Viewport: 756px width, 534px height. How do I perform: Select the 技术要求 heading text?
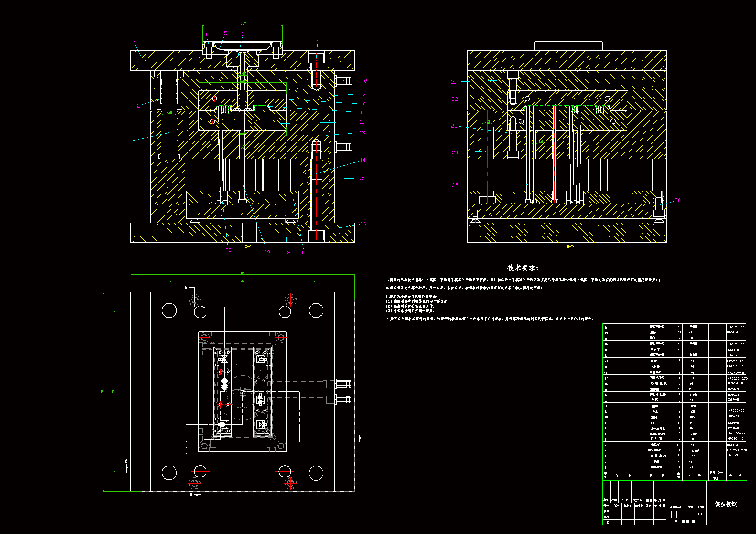pos(523,268)
